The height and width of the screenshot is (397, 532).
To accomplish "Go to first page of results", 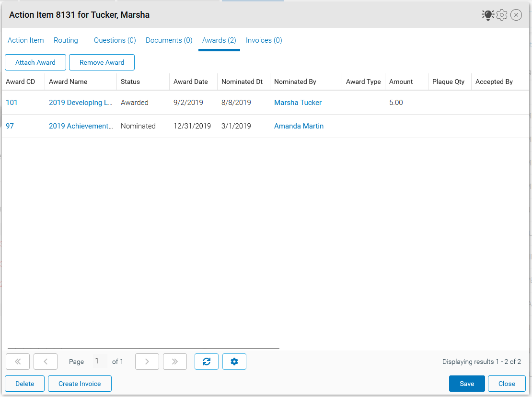I will click(x=18, y=362).
